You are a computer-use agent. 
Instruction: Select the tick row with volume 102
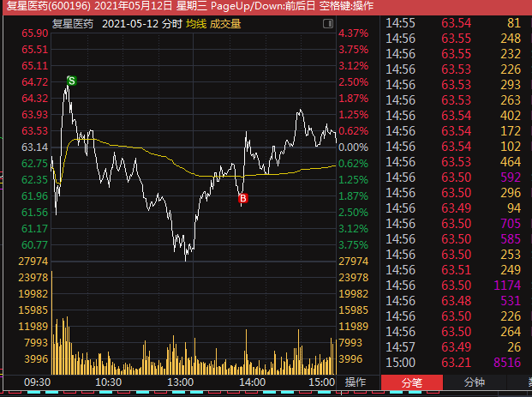click(x=453, y=147)
